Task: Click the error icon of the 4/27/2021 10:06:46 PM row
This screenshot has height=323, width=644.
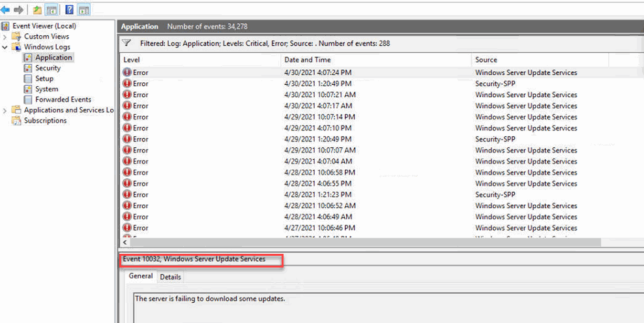Action: coord(127,228)
